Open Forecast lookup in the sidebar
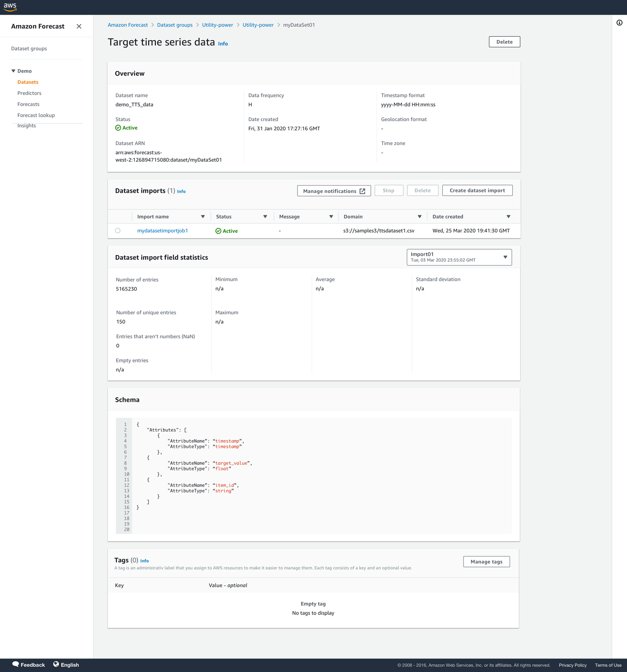 pos(36,115)
